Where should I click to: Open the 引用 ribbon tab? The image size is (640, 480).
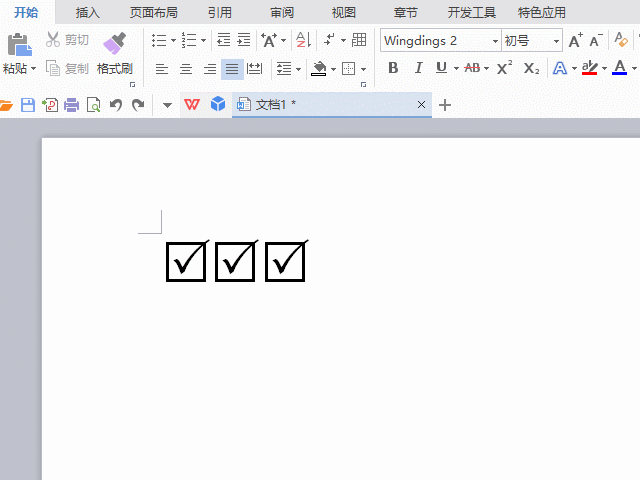(220, 13)
